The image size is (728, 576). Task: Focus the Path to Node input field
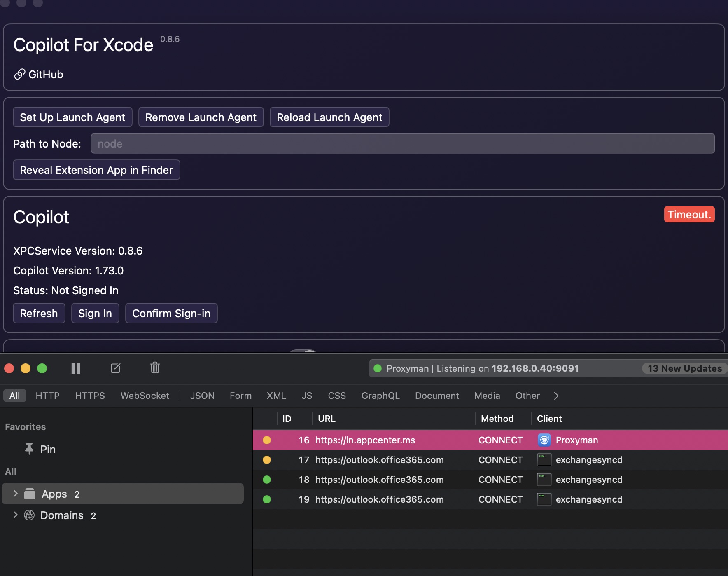tap(403, 143)
